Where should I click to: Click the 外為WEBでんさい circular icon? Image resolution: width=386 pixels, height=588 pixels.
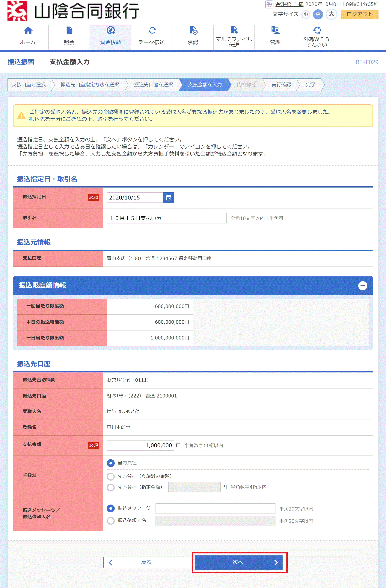click(x=317, y=30)
